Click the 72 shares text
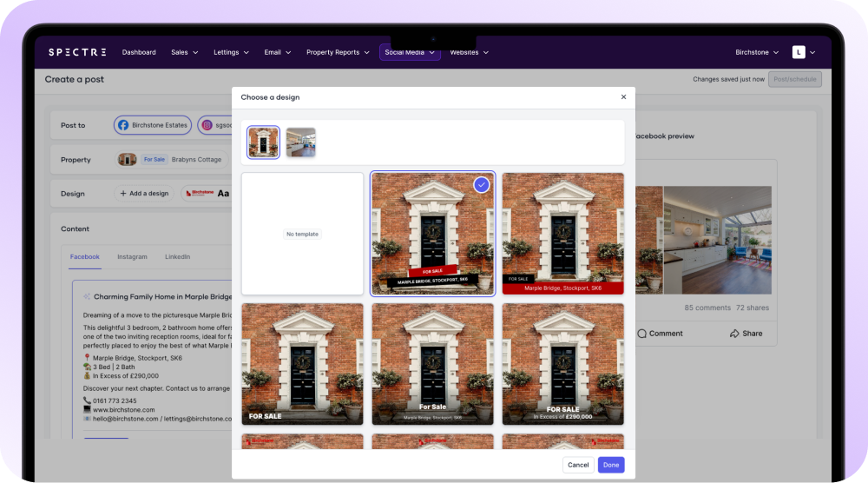868x483 pixels. click(753, 308)
